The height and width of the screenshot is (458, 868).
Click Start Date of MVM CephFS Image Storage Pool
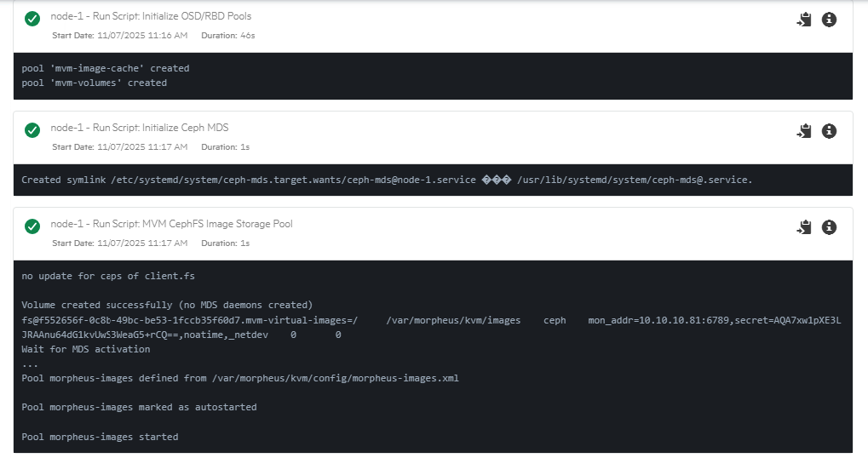(x=119, y=243)
